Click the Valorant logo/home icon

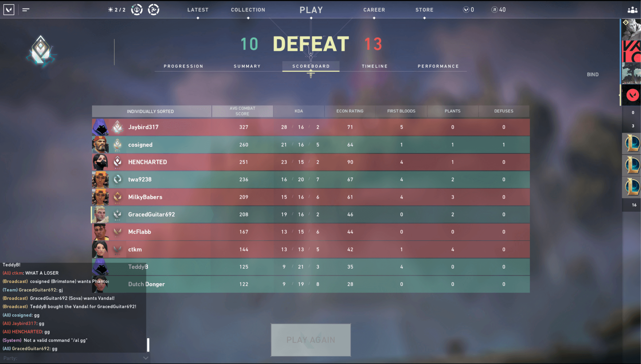pos(9,9)
